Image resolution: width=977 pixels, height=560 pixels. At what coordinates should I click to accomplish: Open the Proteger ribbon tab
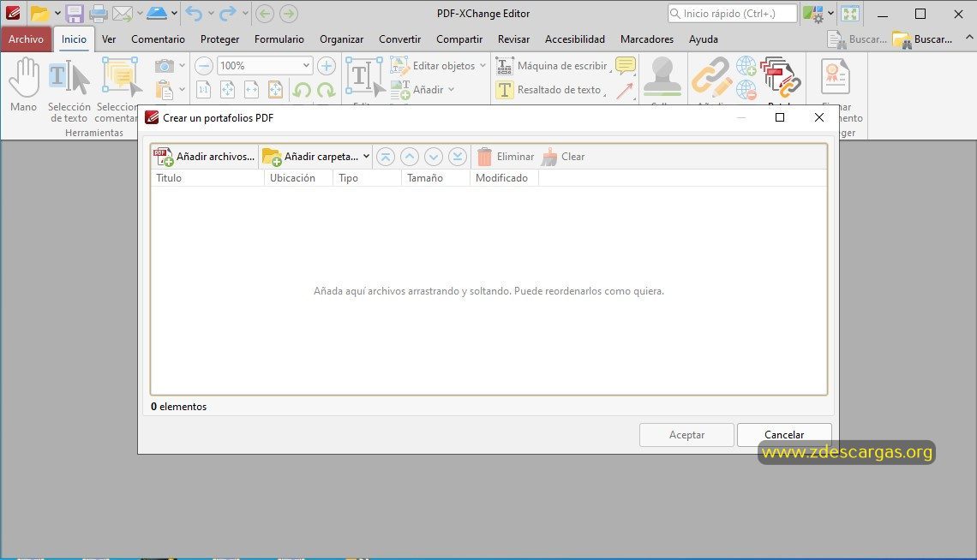tap(219, 39)
